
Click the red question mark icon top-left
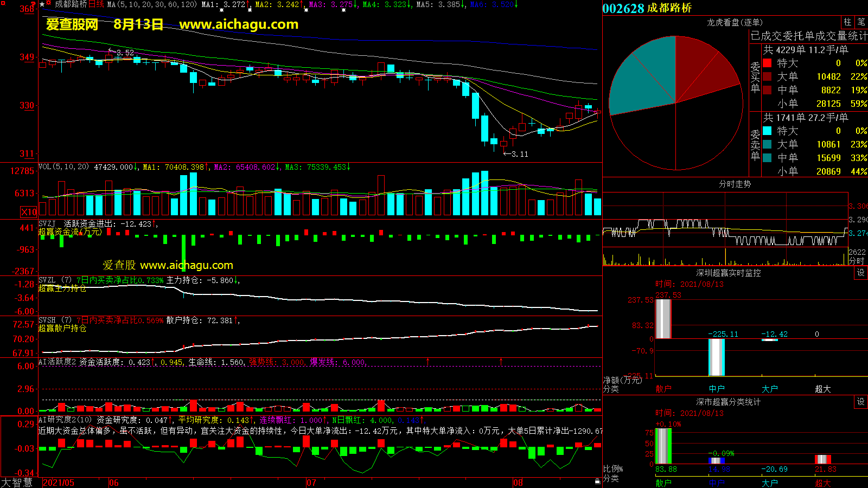(3, 4)
